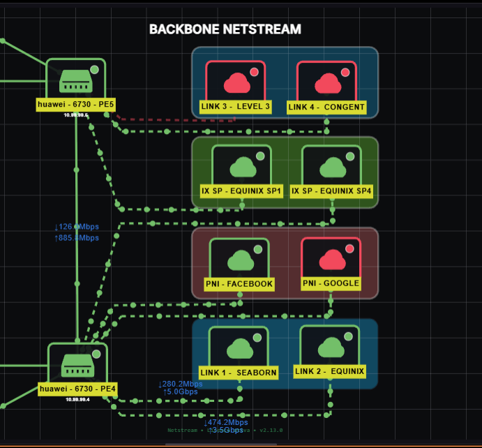Click the ↓474.2Mbps traffic value

[x=225, y=422]
